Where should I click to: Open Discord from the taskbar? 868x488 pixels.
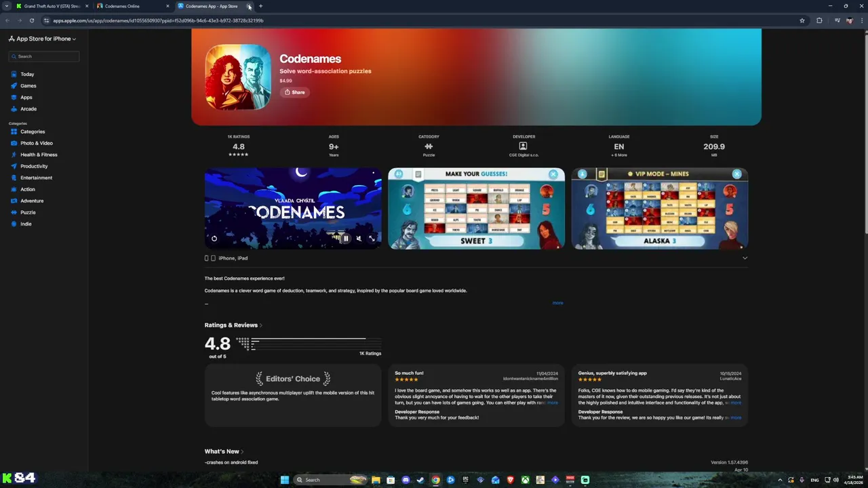pos(406,480)
